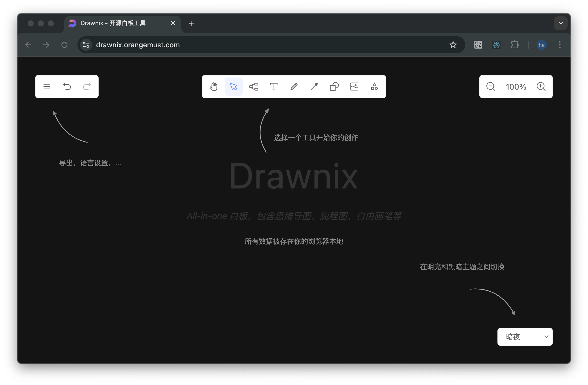Expand the browser profile chevron menu
588x385 pixels.
(x=561, y=23)
